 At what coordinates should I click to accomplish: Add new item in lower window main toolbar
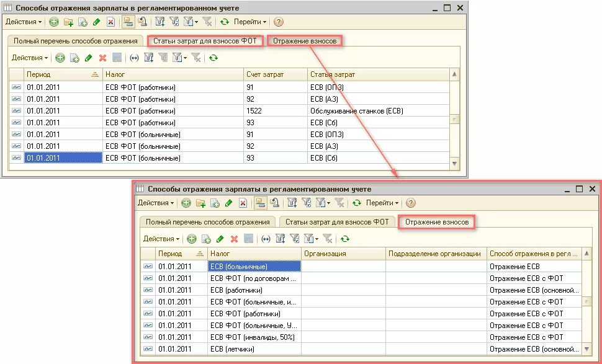tap(186, 203)
